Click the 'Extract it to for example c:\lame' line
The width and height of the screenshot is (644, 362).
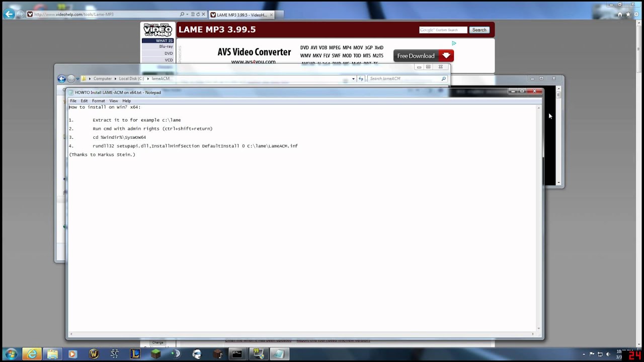(x=137, y=120)
